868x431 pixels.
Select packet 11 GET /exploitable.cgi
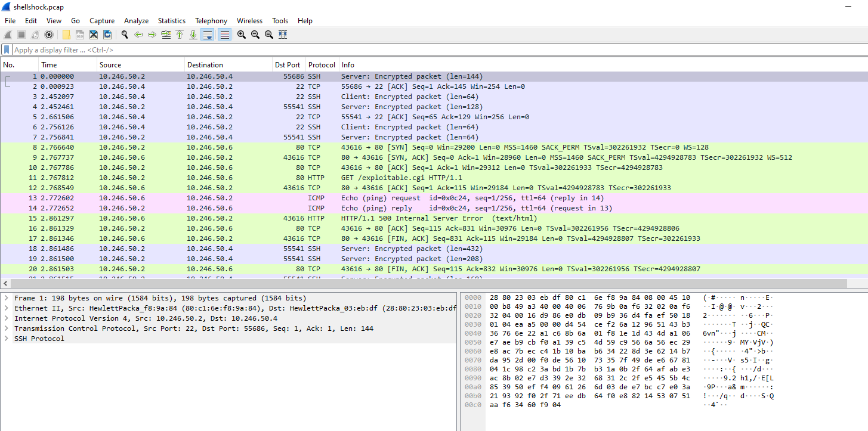point(434,178)
